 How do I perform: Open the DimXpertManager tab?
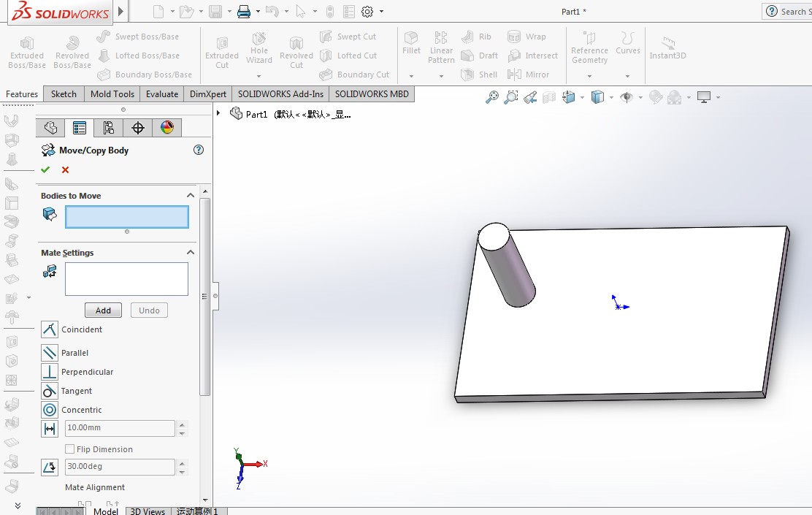[x=138, y=127]
